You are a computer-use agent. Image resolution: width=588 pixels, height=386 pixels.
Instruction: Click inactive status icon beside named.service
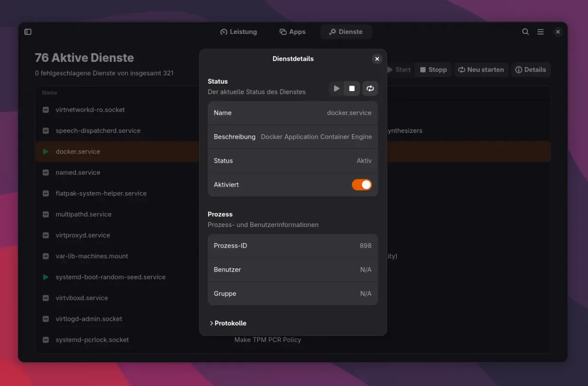46,173
